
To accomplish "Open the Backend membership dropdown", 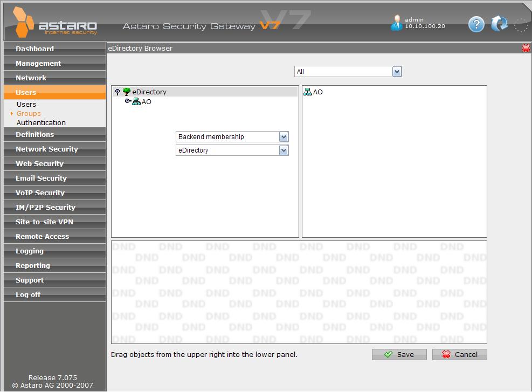I will click(284, 137).
